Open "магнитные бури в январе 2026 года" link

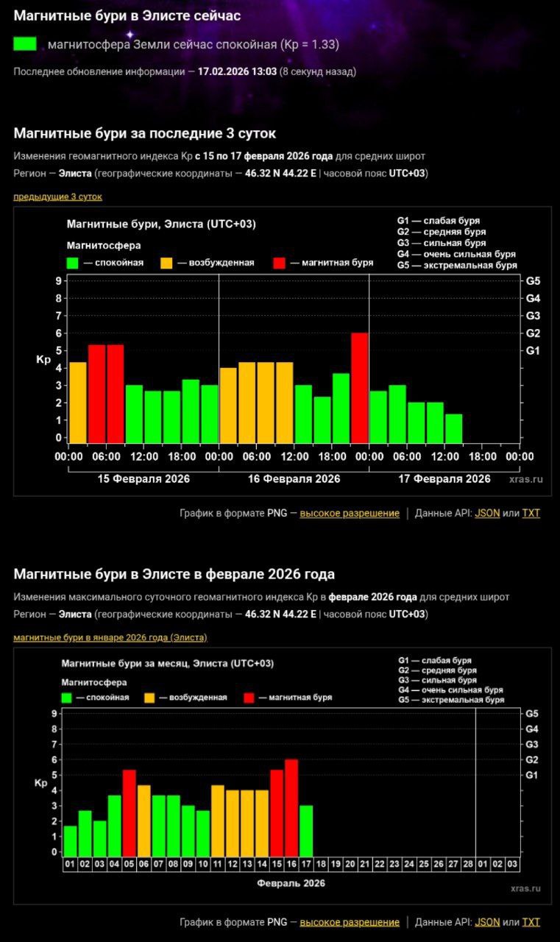[110, 637]
